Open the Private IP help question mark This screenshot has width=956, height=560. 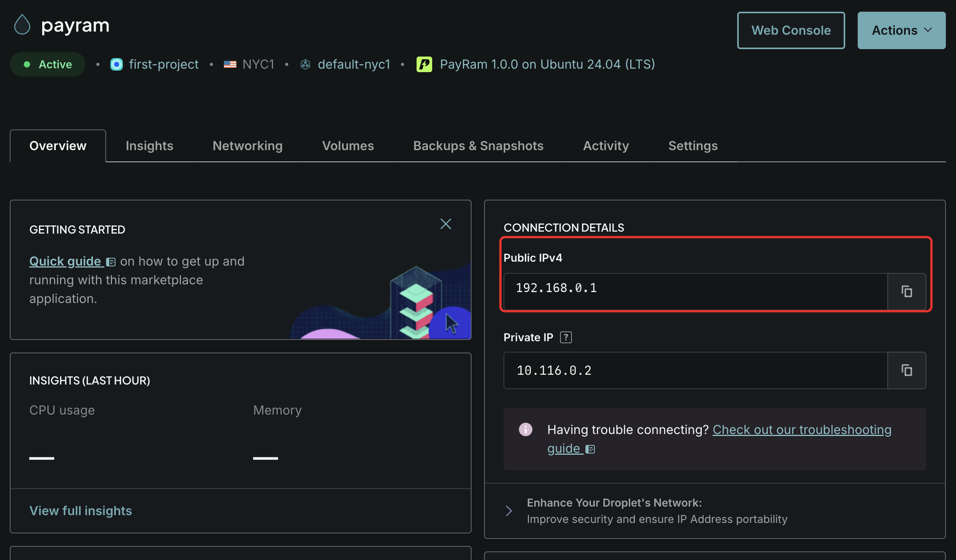click(x=566, y=337)
